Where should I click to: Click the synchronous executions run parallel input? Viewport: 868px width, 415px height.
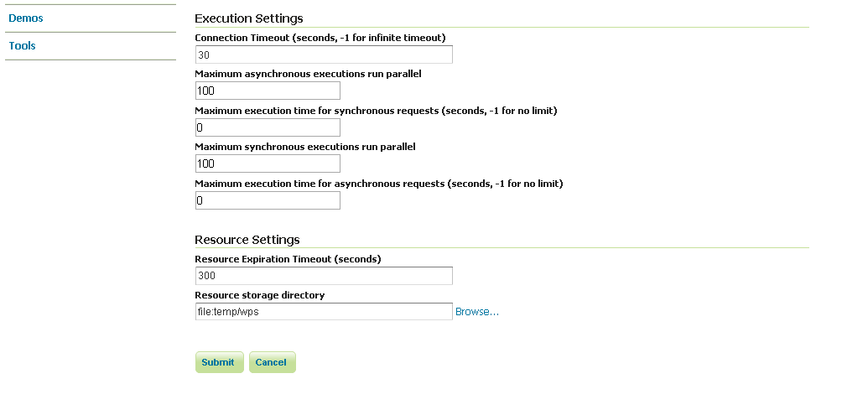[x=267, y=163]
